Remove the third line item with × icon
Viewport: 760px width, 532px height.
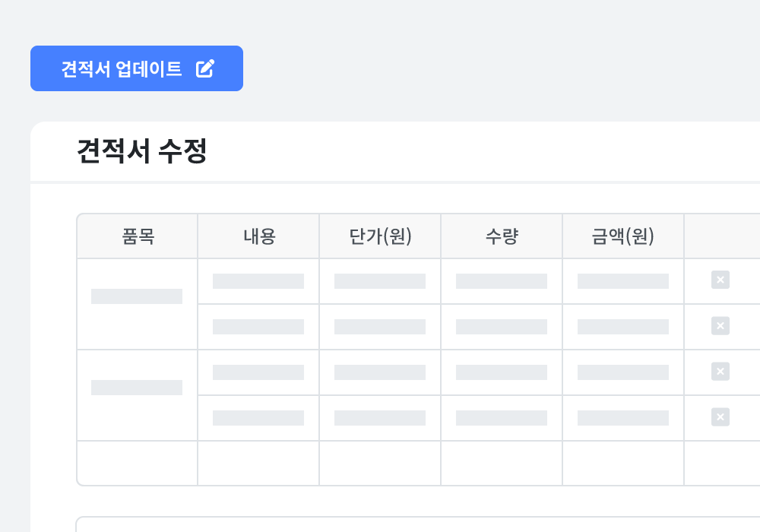pyautogui.click(x=720, y=371)
